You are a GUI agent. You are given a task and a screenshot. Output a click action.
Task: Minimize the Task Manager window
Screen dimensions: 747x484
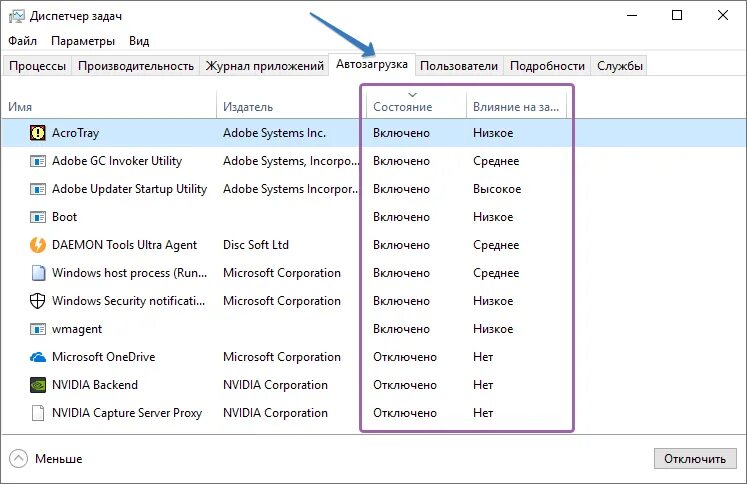point(632,15)
